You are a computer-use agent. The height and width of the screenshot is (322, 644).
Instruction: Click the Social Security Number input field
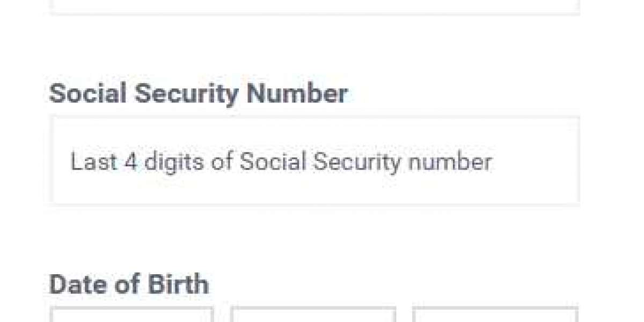[x=314, y=161]
